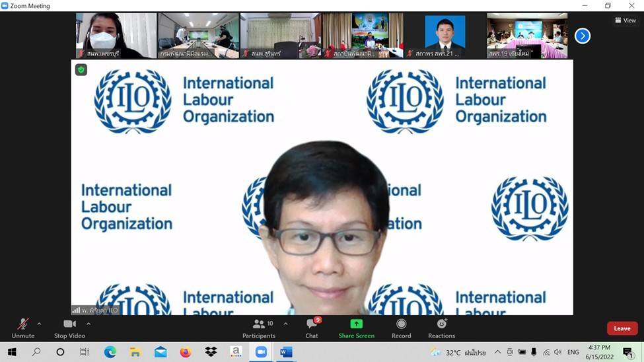The width and height of the screenshot is (644, 362).
Task: Select the masked woman participant thumbnail
Action: click(116, 35)
